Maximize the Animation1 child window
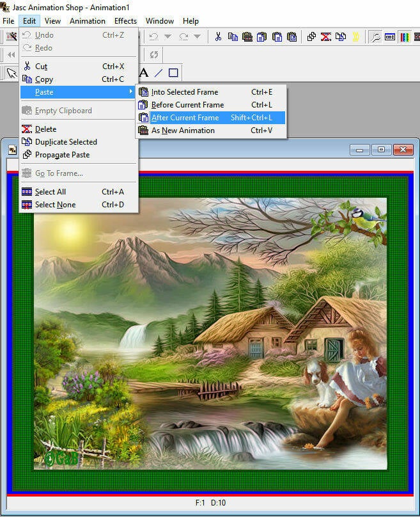Image resolution: width=420 pixels, height=517 pixels. pos(381,150)
